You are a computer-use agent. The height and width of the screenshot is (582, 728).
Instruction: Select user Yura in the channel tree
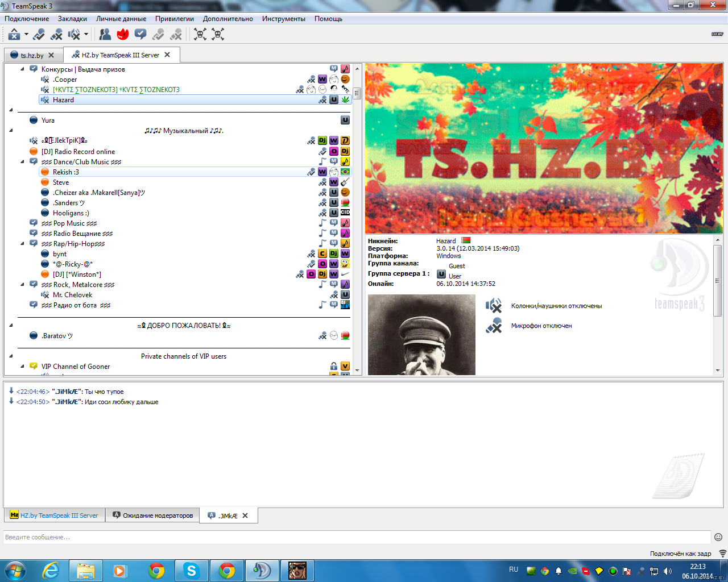tap(189, 120)
